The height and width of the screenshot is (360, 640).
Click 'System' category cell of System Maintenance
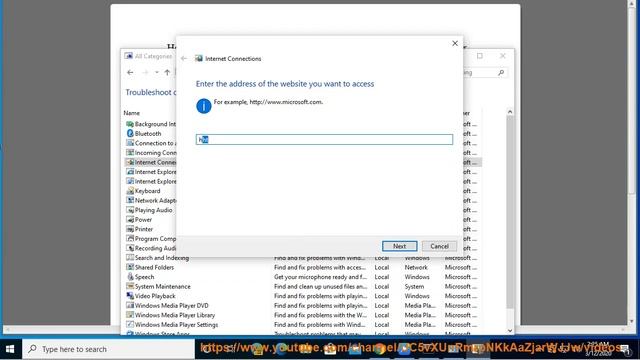click(x=414, y=287)
